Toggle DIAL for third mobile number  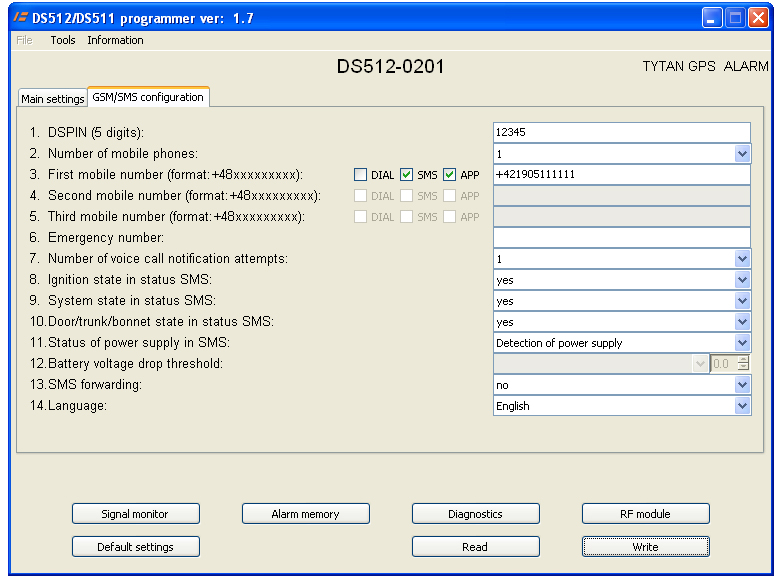(360, 217)
